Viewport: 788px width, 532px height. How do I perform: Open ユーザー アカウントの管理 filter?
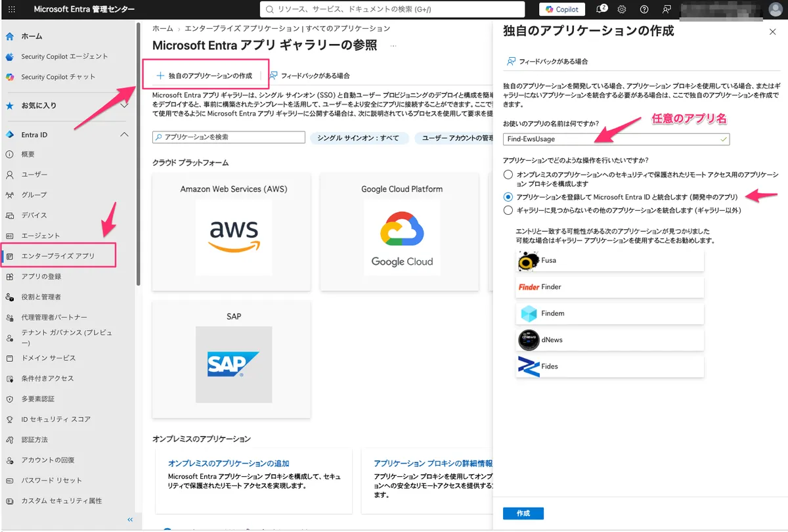point(454,138)
